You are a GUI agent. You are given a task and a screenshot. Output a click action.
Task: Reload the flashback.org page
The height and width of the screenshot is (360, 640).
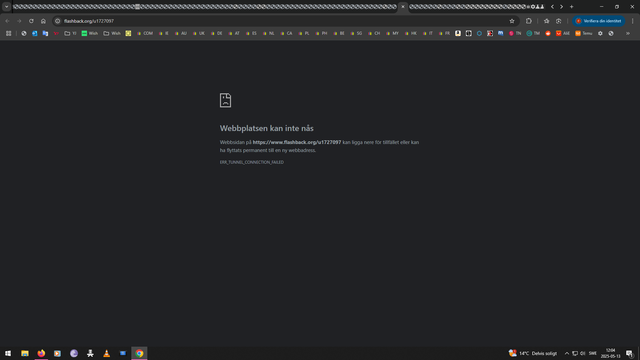click(x=31, y=21)
